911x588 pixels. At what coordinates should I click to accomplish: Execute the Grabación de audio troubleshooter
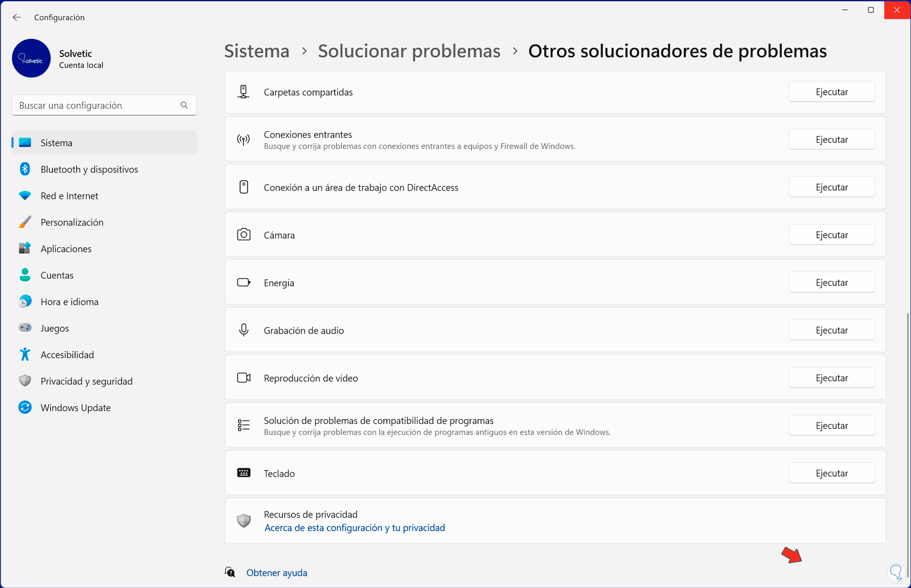pyautogui.click(x=831, y=329)
